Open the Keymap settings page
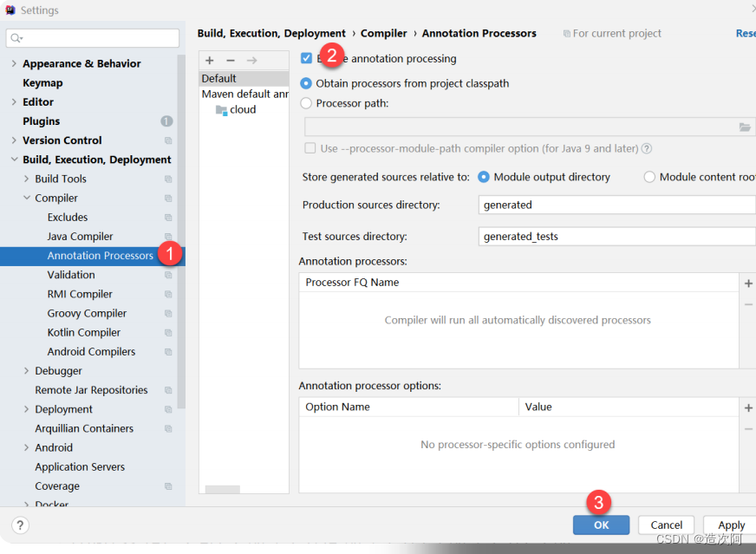Screen dimensions: 756x554 pos(42,83)
